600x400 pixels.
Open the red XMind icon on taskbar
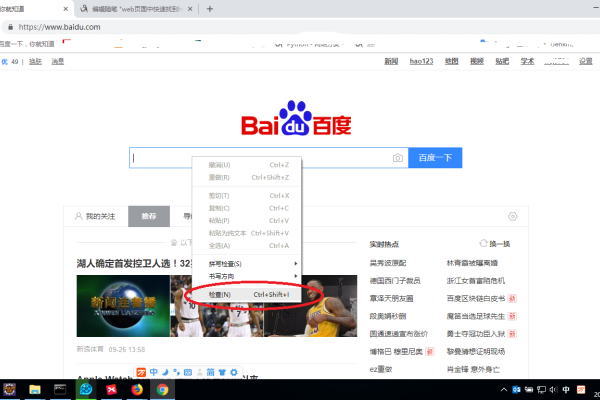pyautogui.click(x=111, y=390)
